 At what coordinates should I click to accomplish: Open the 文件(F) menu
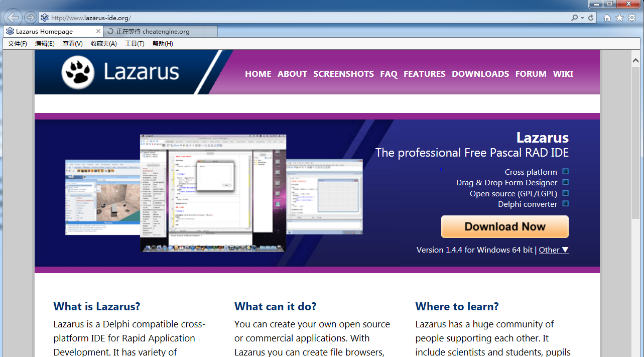(x=18, y=44)
